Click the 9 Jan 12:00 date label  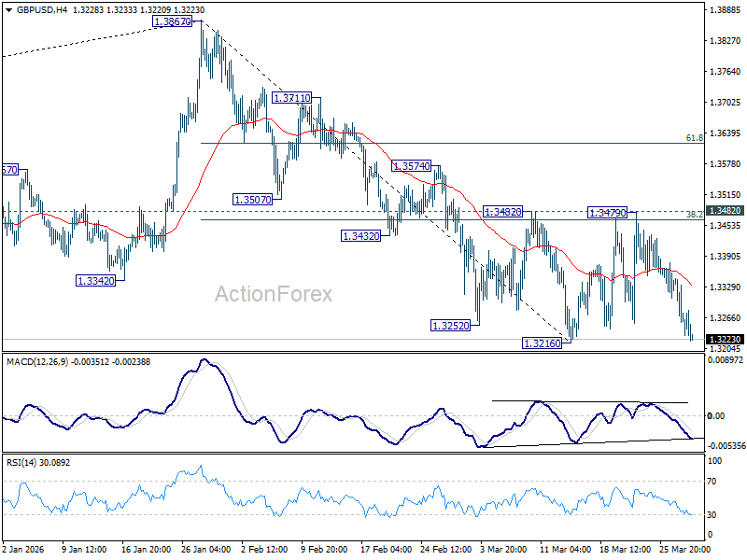[84, 550]
